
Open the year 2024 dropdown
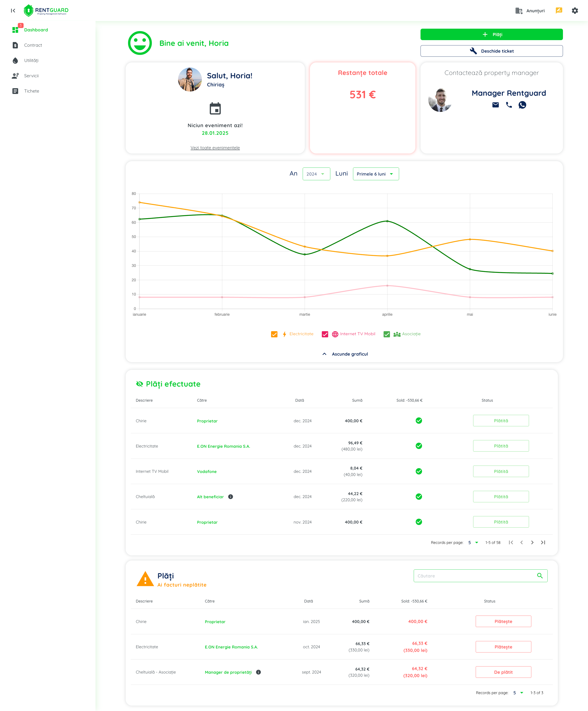point(316,174)
